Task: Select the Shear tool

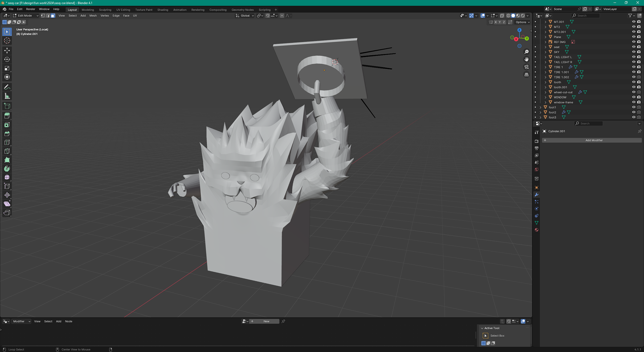Action: [7, 204]
